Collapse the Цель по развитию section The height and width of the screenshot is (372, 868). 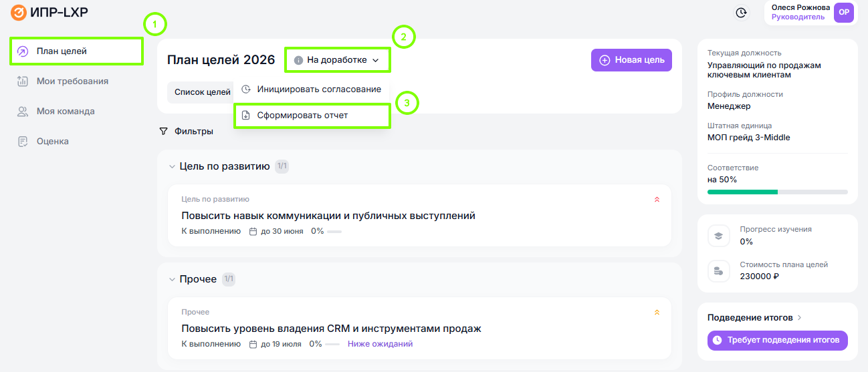(x=173, y=166)
